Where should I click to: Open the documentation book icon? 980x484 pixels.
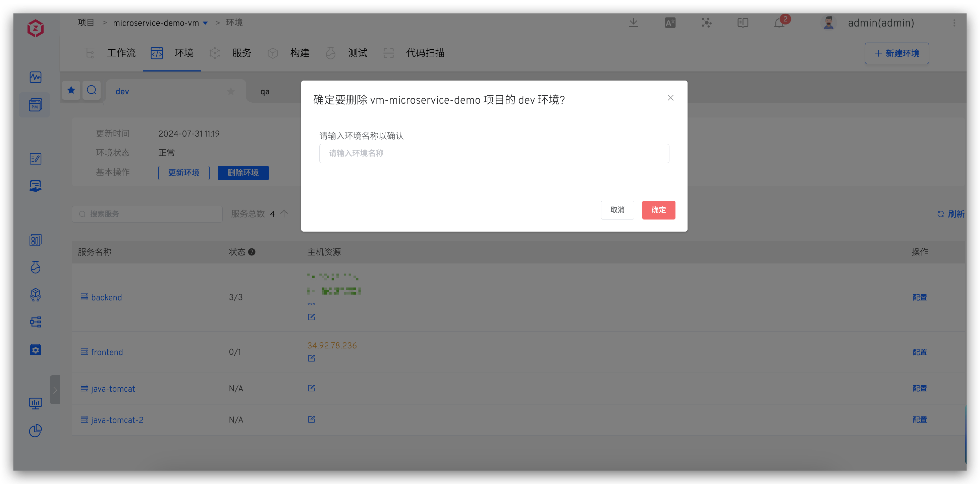click(742, 23)
